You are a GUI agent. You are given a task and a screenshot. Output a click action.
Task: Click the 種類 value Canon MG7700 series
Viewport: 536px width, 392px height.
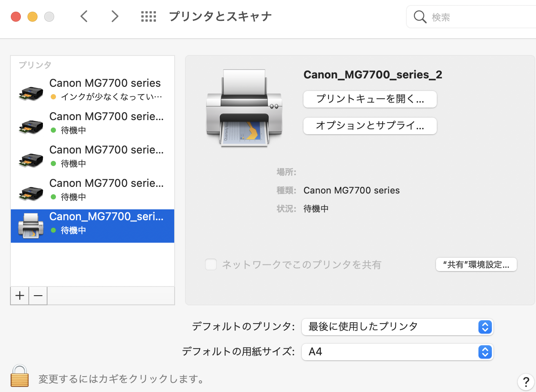click(351, 191)
